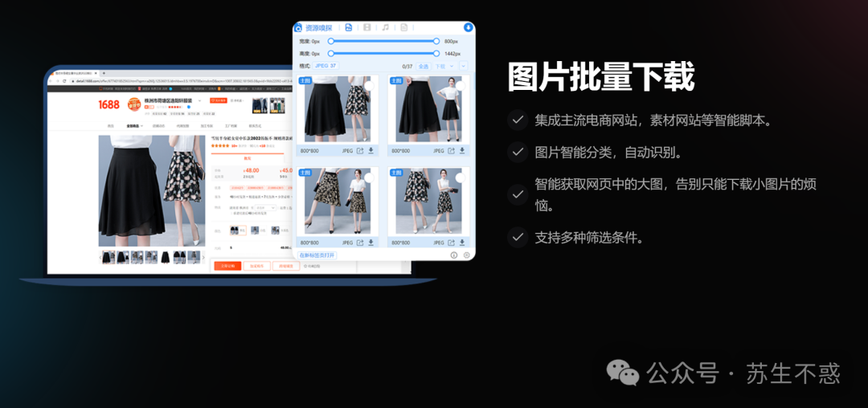Open the 下载 download dropdown
The height and width of the screenshot is (408, 868).
pos(444,66)
